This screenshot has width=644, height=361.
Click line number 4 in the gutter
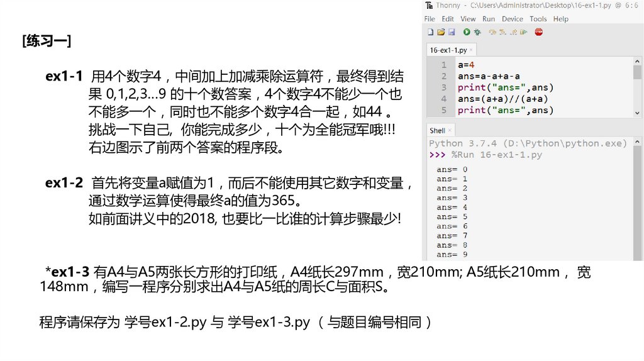pyautogui.click(x=444, y=99)
